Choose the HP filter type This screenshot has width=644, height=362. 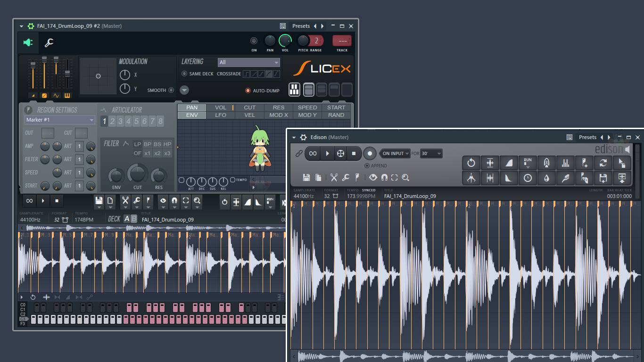(x=167, y=144)
